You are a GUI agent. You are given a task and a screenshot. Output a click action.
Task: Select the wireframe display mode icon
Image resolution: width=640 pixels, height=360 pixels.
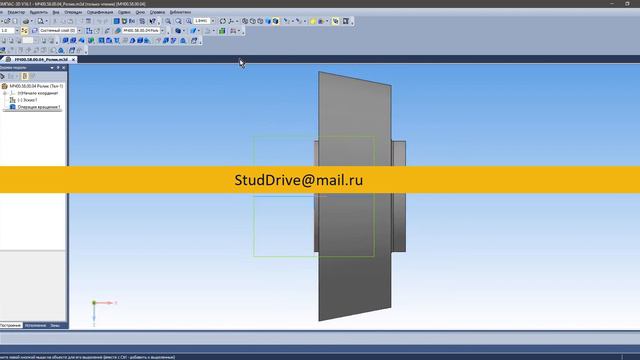[245, 21]
